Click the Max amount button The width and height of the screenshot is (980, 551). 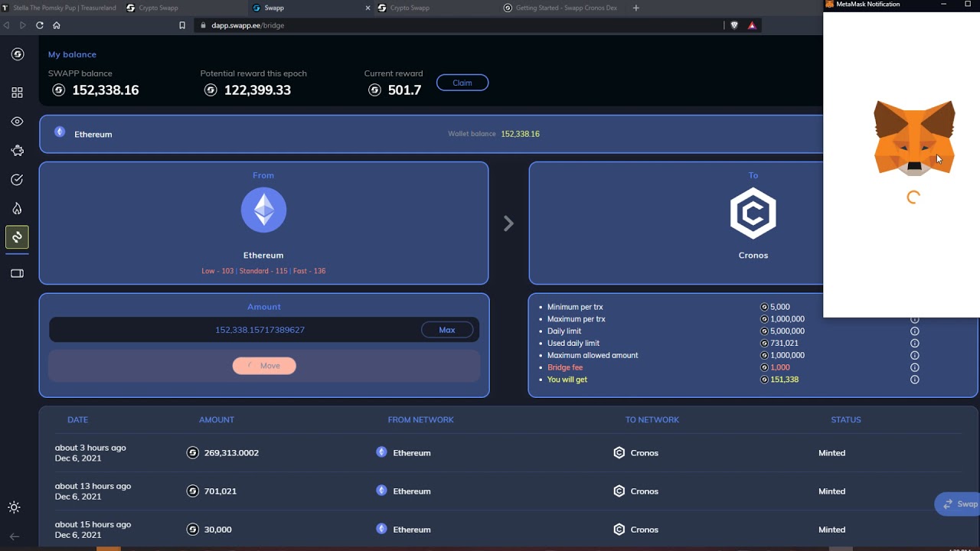coord(447,330)
